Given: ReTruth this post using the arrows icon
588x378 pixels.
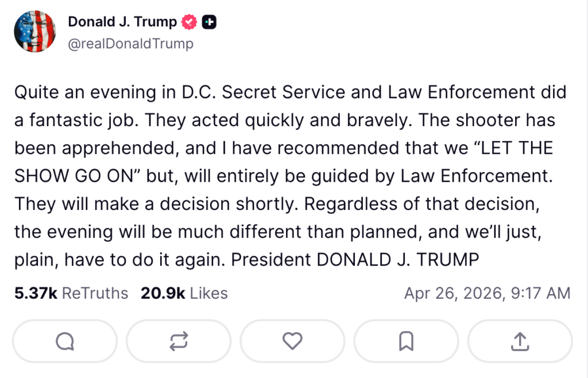Looking at the screenshot, I should tap(178, 341).
